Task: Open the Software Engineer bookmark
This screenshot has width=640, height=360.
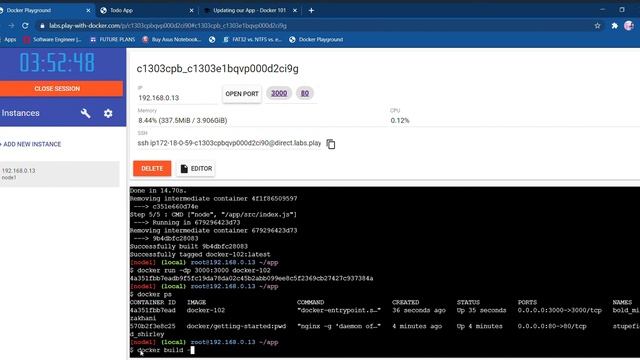Action: click(53, 40)
